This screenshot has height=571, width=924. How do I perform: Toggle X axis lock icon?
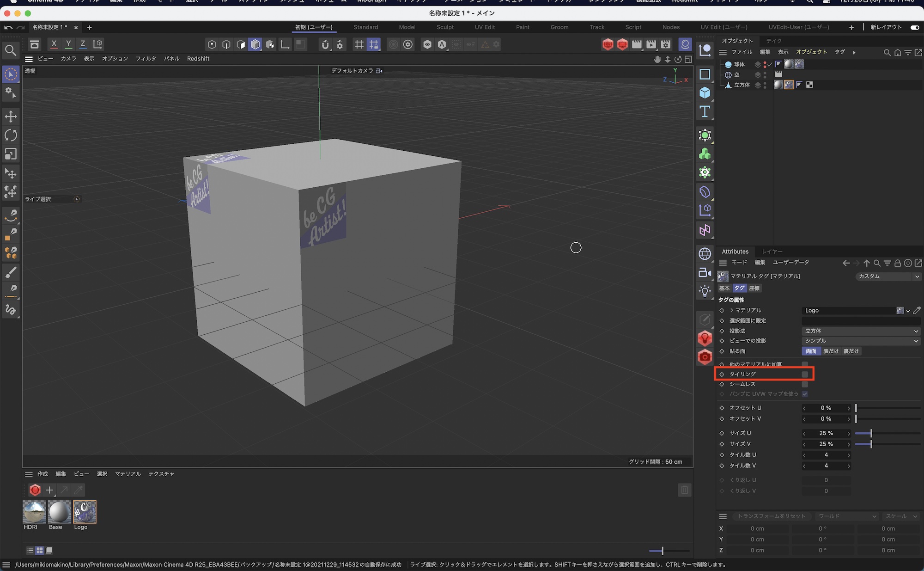pos(54,44)
